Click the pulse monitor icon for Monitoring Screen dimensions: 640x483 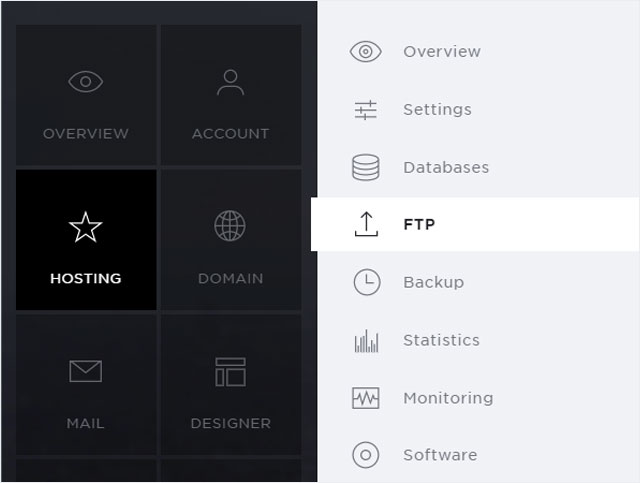click(x=366, y=398)
